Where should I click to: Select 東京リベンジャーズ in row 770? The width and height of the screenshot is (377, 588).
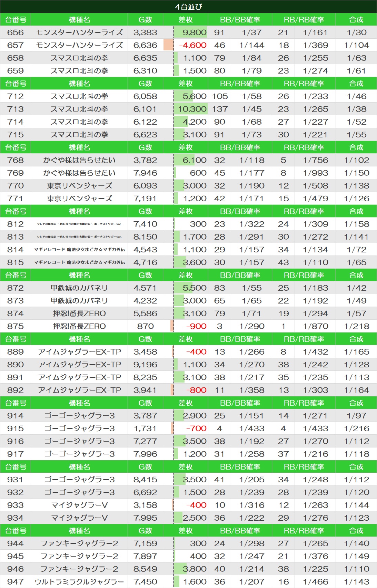(x=79, y=186)
